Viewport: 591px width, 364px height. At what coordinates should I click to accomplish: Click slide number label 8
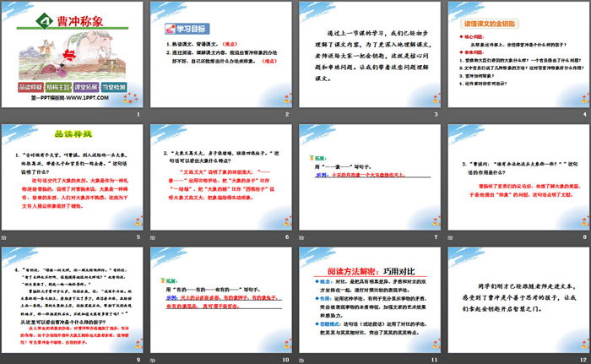[x=584, y=236]
